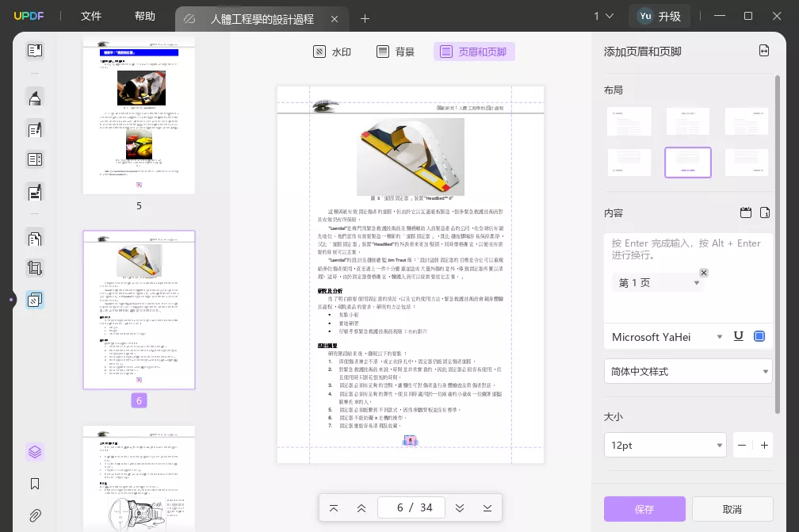Click the 取消 cancel button
Image resolution: width=799 pixels, height=532 pixels.
point(732,509)
